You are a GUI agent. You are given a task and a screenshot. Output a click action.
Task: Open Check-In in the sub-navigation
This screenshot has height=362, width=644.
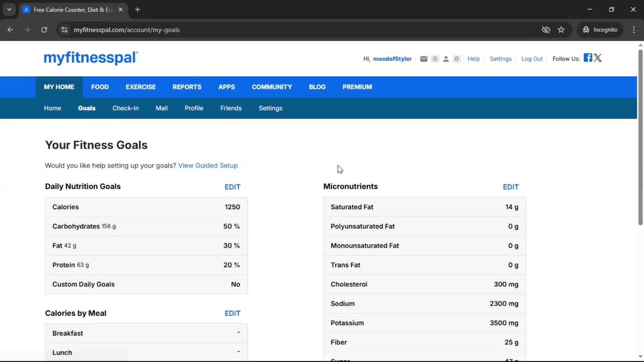coord(125,108)
